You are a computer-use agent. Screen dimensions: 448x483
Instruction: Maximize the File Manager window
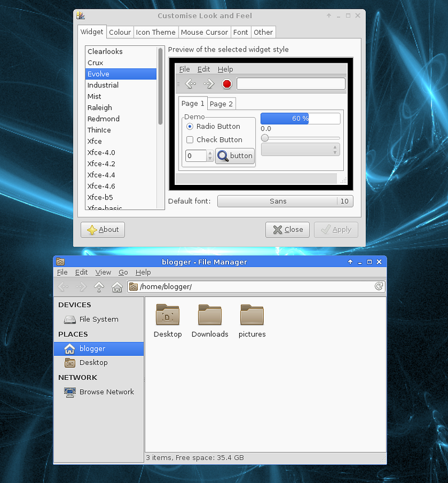tap(370, 262)
